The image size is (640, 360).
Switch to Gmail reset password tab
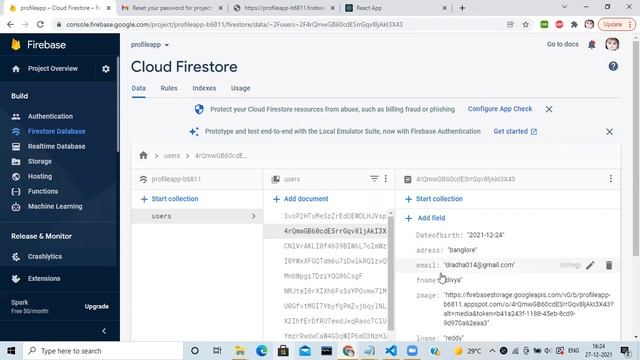[172, 8]
